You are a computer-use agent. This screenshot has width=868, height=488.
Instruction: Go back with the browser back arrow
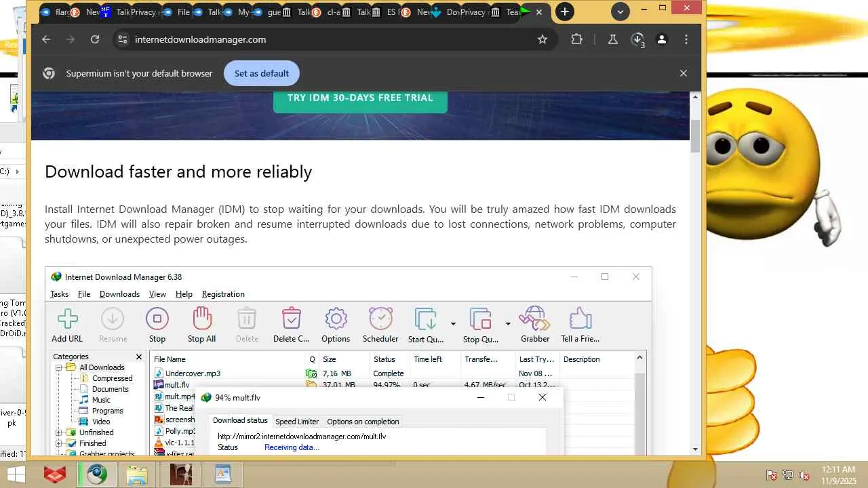tap(46, 39)
